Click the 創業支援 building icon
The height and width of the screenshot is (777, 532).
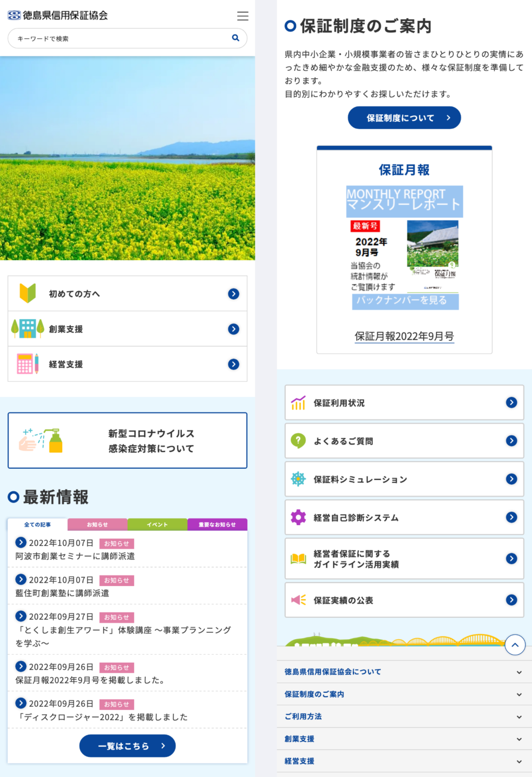28,328
